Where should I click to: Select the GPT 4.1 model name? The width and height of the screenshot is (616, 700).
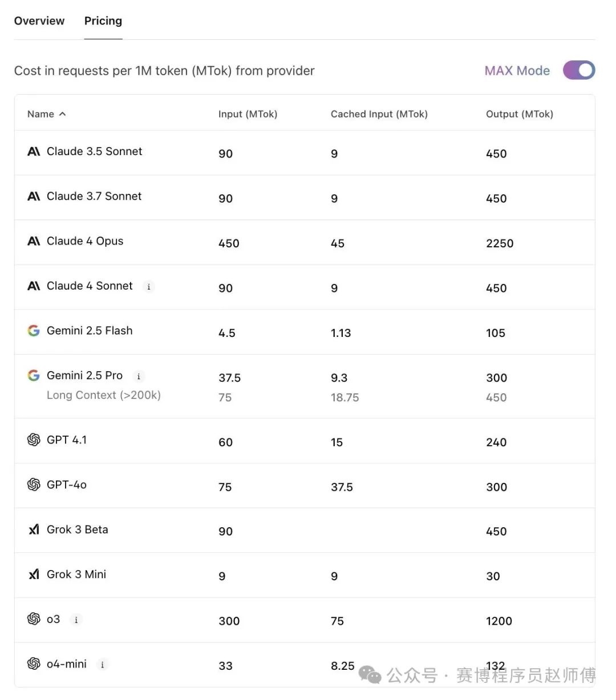point(67,439)
